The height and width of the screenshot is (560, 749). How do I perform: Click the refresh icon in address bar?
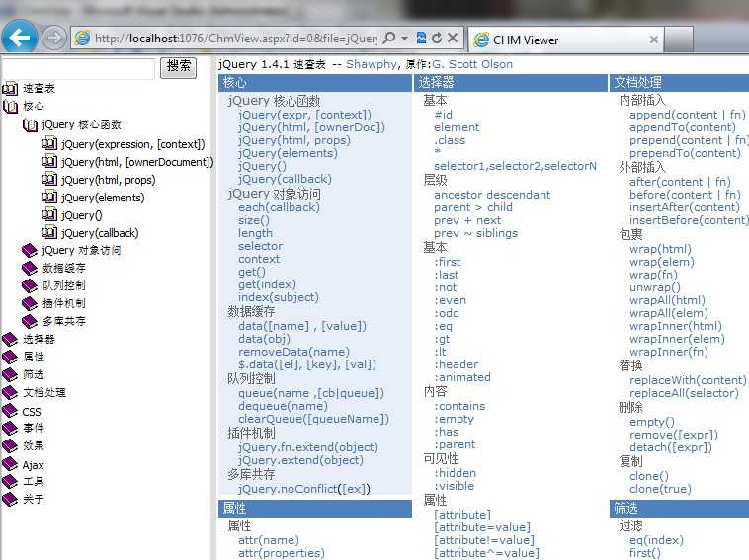coord(437,39)
